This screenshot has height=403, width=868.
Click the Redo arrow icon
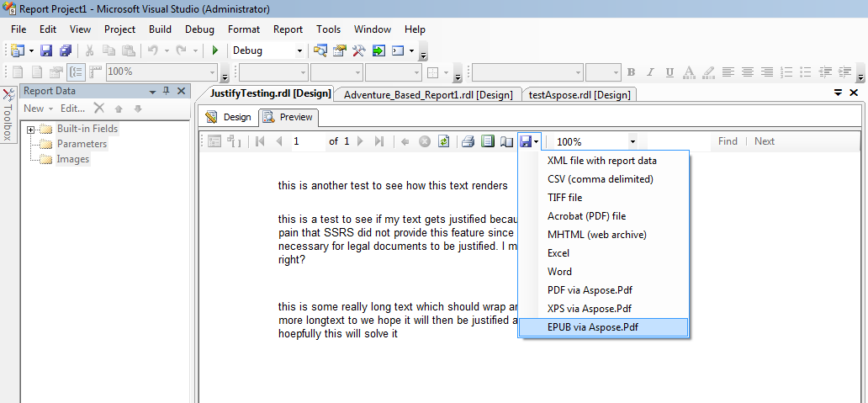point(182,50)
